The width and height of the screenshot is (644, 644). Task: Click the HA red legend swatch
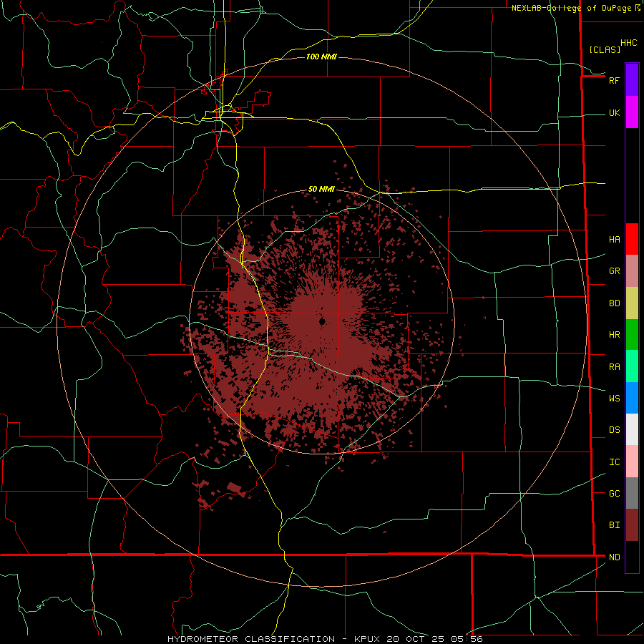coord(632,239)
